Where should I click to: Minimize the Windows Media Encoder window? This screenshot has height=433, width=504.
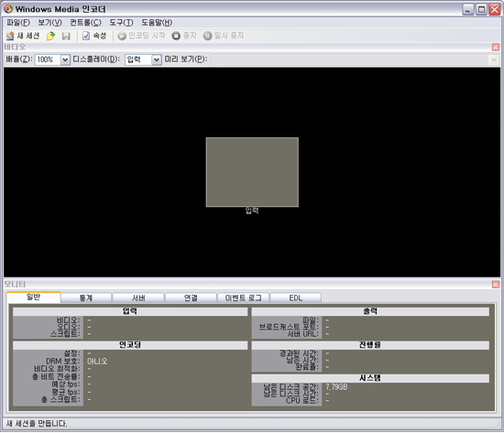[468, 9]
